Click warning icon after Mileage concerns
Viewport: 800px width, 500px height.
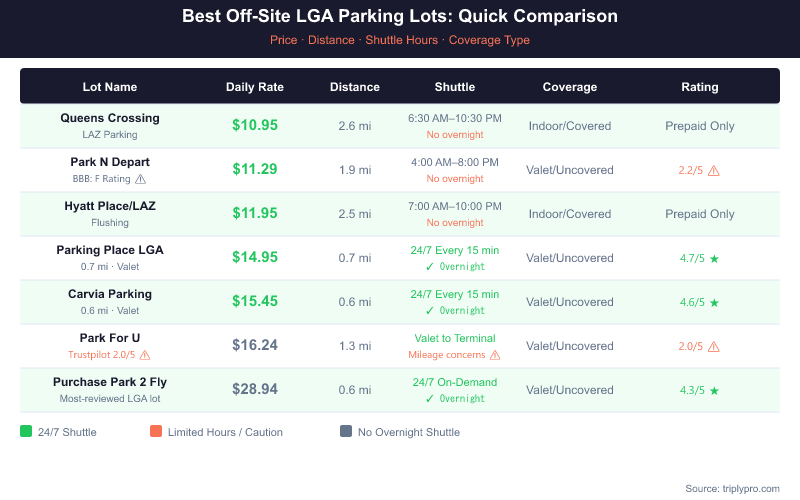(x=494, y=354)
